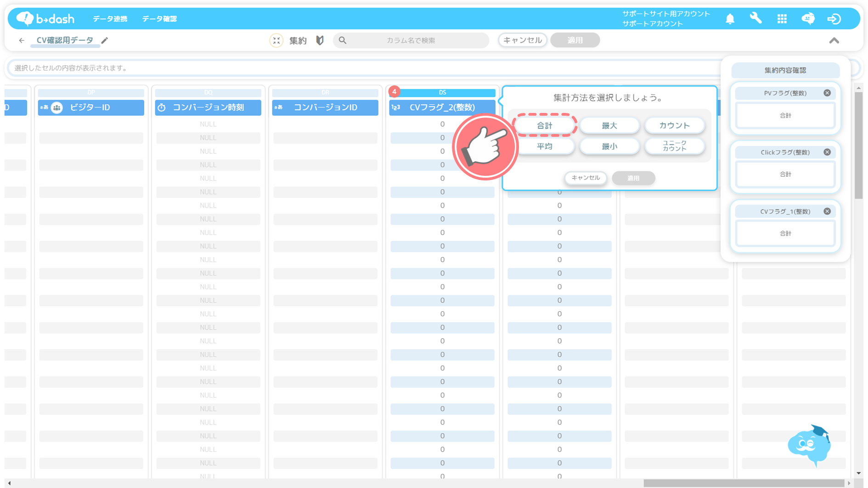Click the top toolbar 適用 button
868x488 pixels.
tap(575, 40)
